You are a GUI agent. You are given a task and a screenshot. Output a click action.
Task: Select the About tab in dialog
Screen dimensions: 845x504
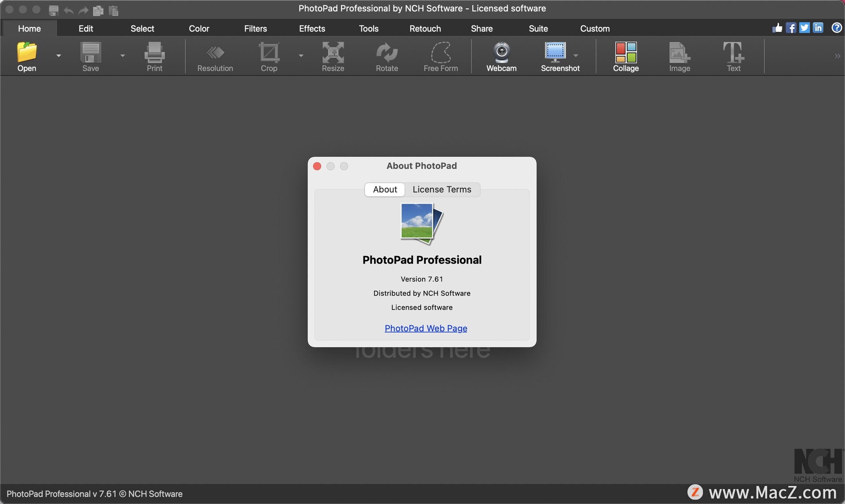click(x=385, y=190)
